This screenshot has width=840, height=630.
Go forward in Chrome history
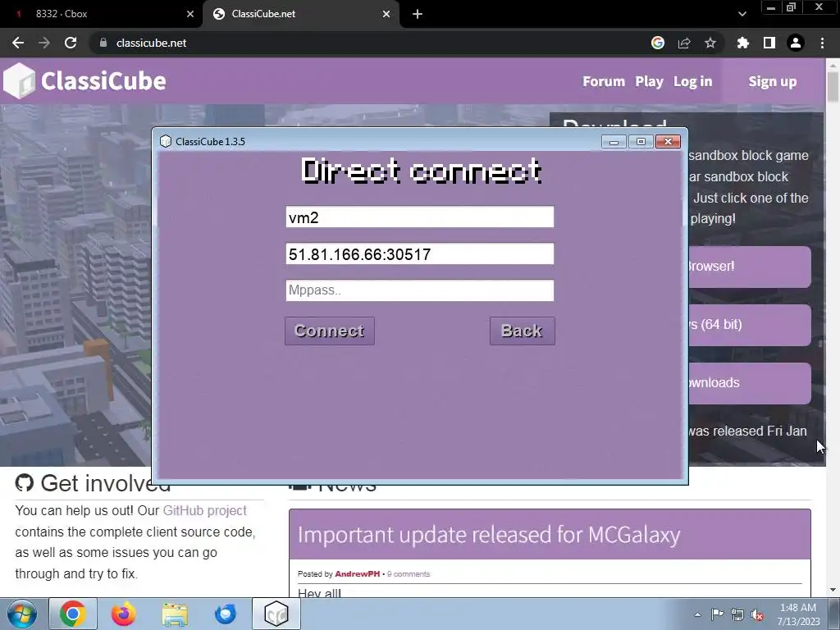tap(44, 43)
